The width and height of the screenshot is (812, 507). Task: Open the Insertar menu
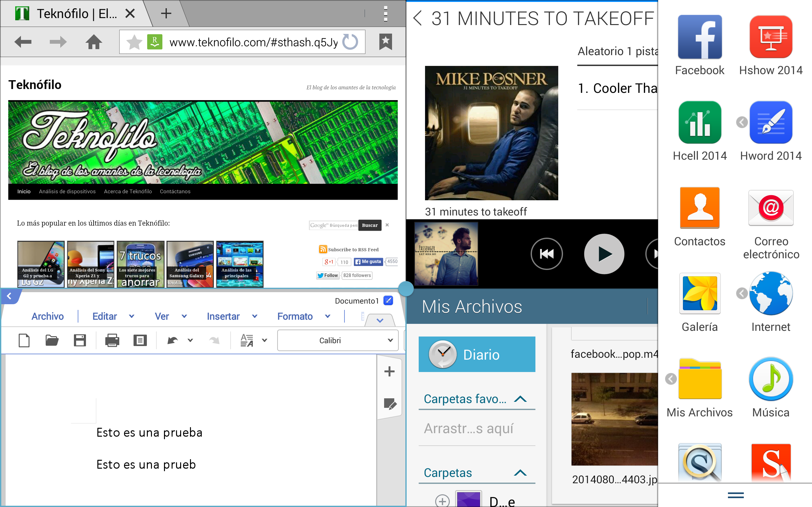click(224, 316)
